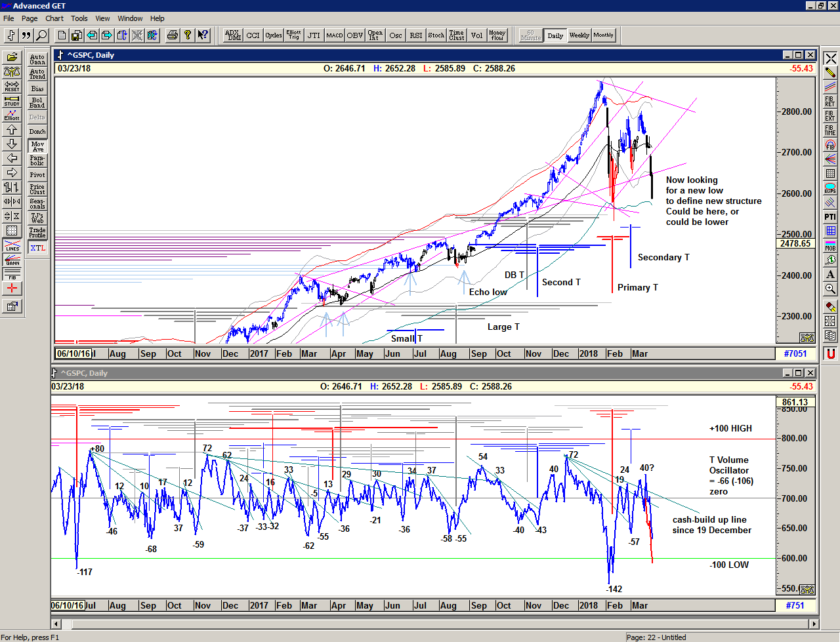840x642 pixels.
Task: Choose the PTI tool in right toolbar
Action: click(x=830, y=216)
